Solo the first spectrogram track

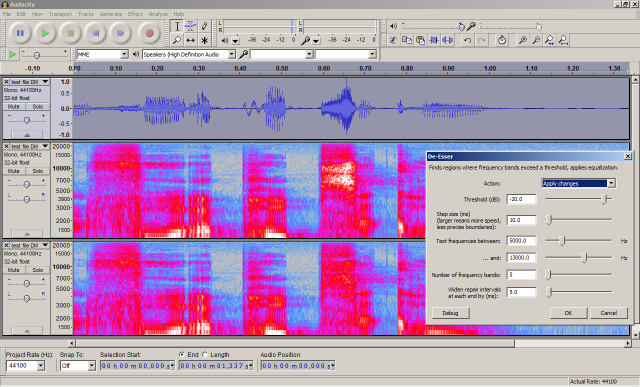[x=38, y=171]
